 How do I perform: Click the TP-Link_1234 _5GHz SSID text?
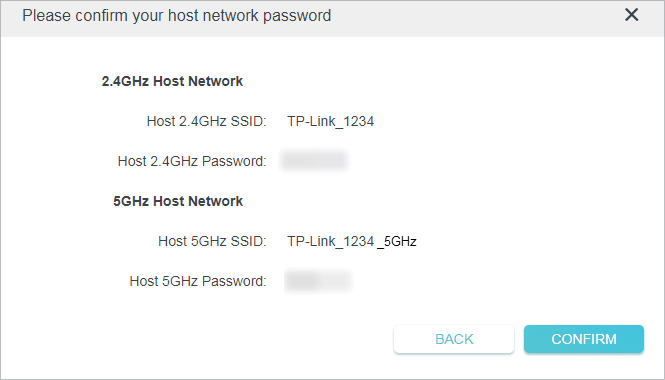pos(352,241)
